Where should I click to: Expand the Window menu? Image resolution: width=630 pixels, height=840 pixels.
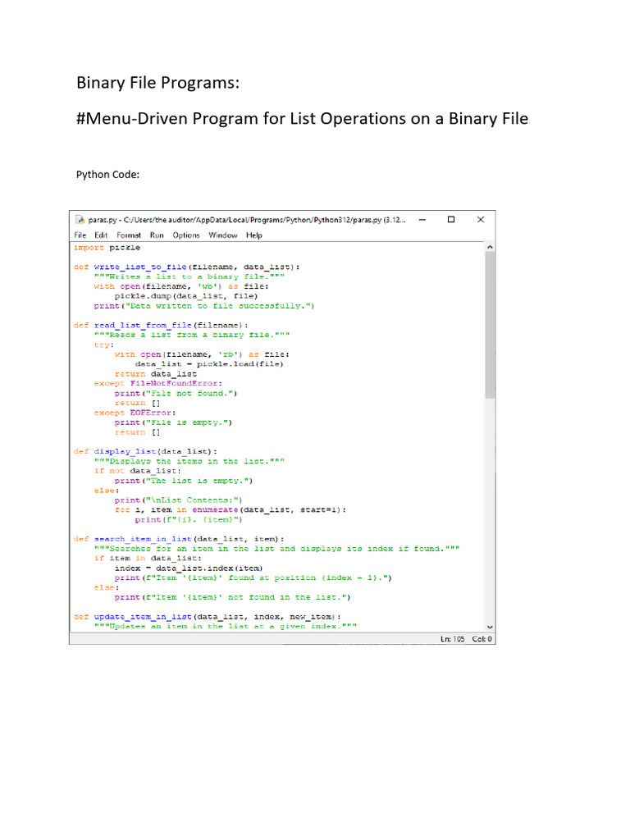[222, 235]
